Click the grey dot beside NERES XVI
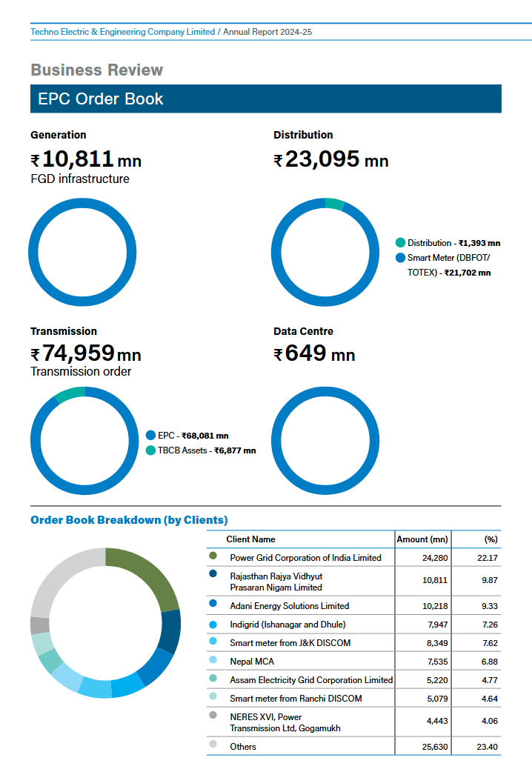 (x=213, y=715)
